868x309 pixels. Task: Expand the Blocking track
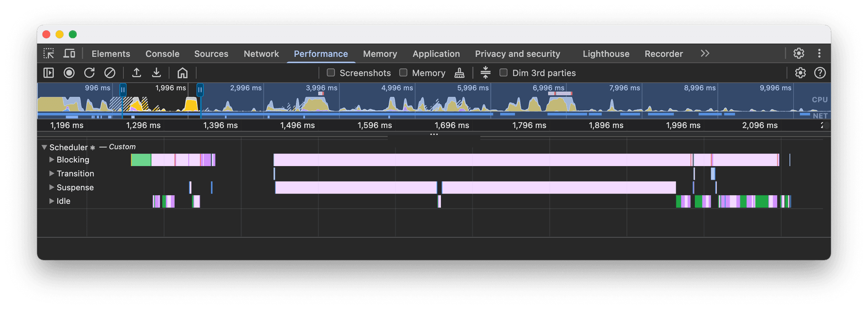coord(52,160)
